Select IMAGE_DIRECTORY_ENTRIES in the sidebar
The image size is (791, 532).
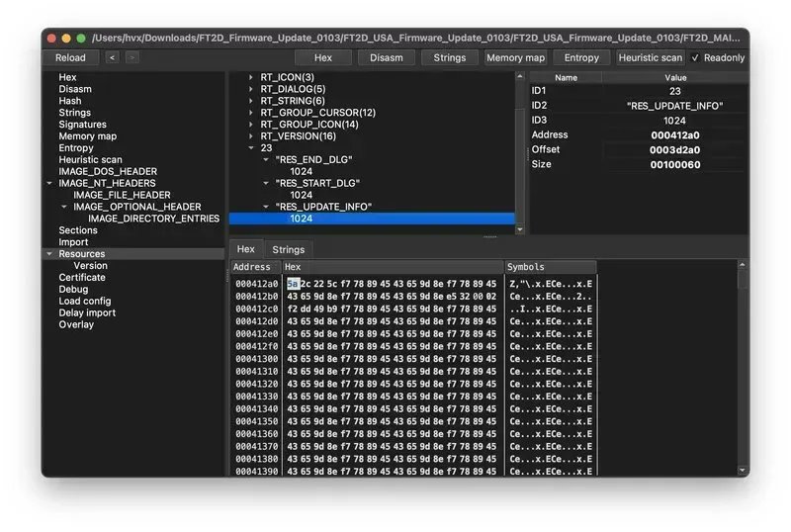pyautogui.click(x=154, y=219)
